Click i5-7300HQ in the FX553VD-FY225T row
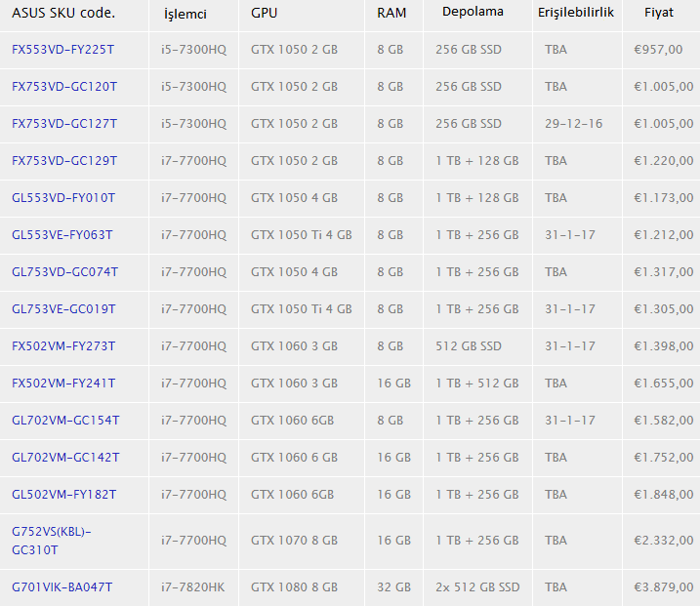The height and width of the screenshot is (606, 700). pyautogui.click(x=193, y=50)
